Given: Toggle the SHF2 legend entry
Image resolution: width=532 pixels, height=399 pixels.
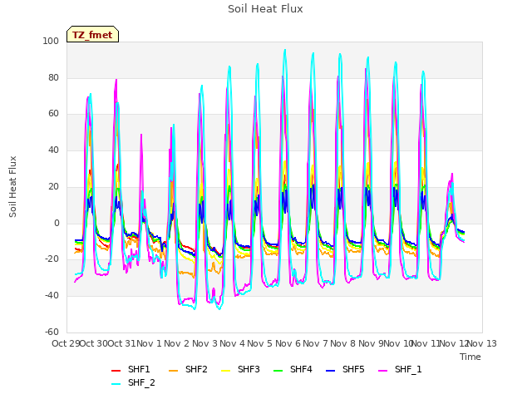Looking at the screenshot, I should tap(188, 369).
